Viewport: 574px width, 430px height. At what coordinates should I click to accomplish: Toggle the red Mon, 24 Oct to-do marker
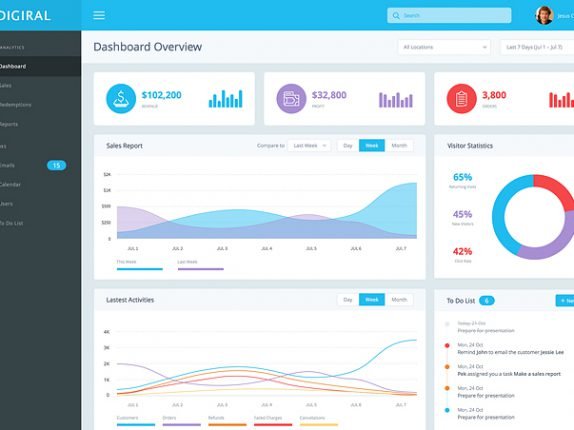(447, 345)
